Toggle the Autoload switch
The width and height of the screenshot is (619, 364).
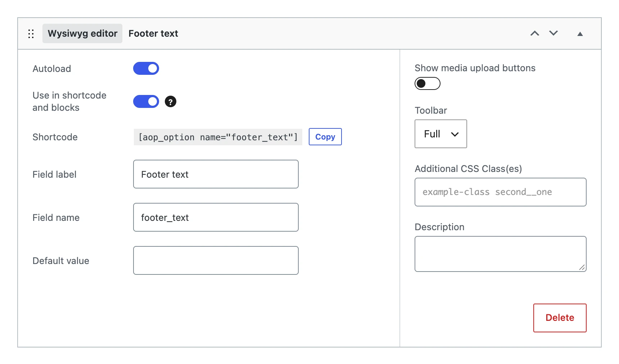(146, 68)
